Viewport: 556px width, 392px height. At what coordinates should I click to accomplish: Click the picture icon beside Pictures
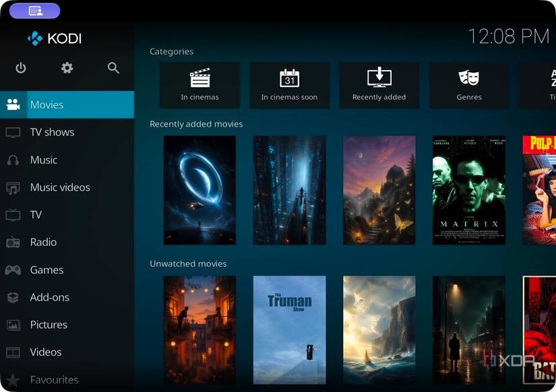(x=13, y=325)
